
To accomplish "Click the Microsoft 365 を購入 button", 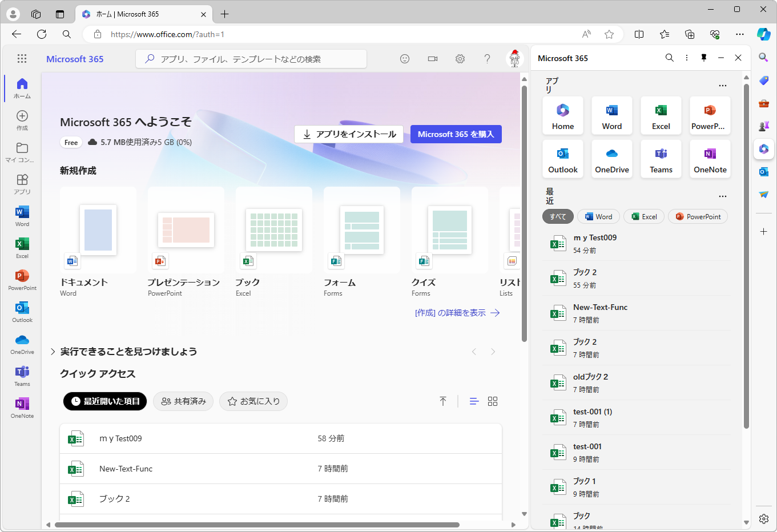I will click(x=456, y=134).
